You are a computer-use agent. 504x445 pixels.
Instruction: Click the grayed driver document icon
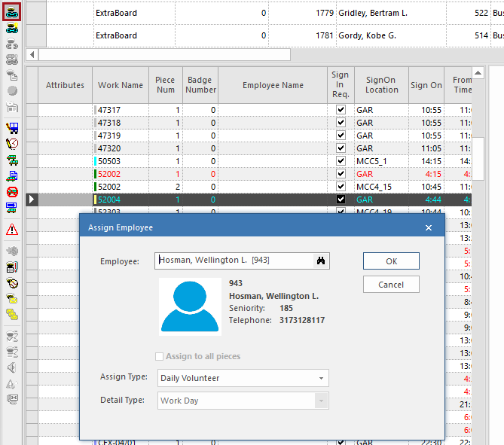(12, 75)
